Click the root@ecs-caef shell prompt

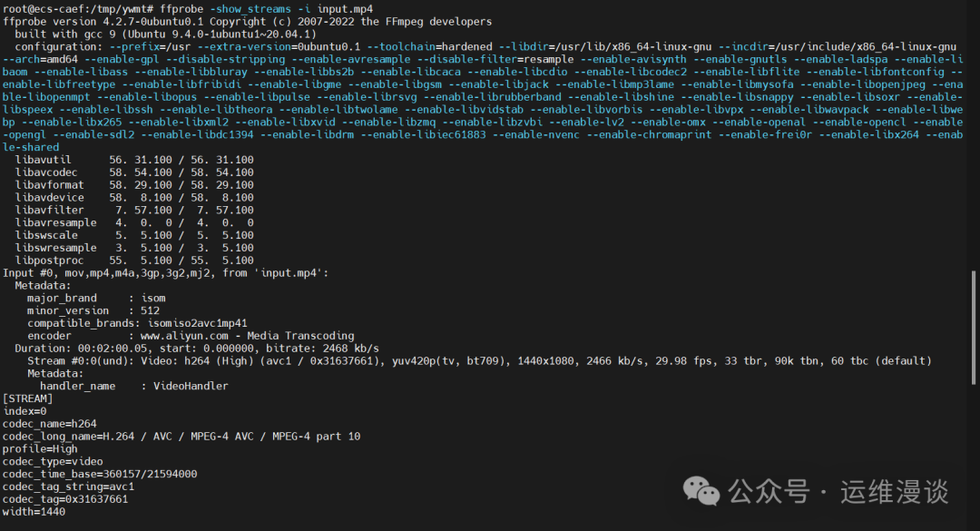(x=79, y=9)
